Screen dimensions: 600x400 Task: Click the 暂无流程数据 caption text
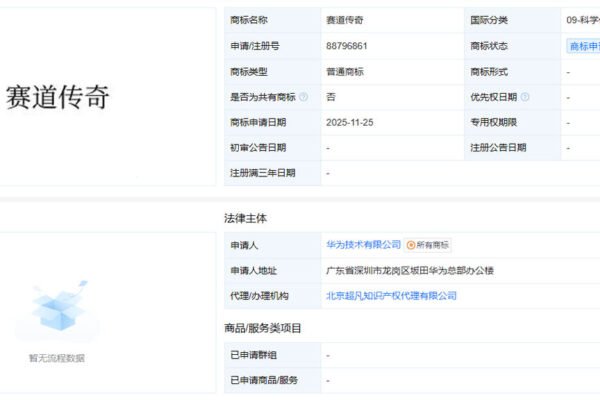click(56, 358)
